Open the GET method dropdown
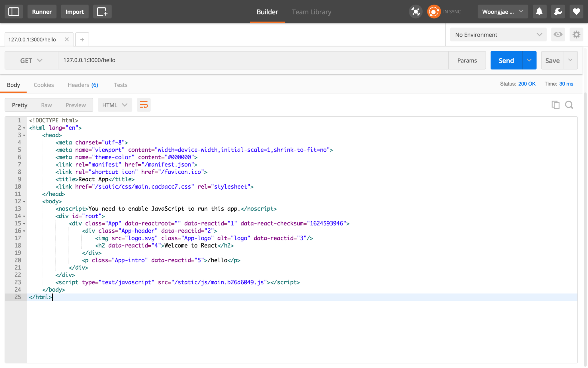The image size is (588, 368). [31, 60]
